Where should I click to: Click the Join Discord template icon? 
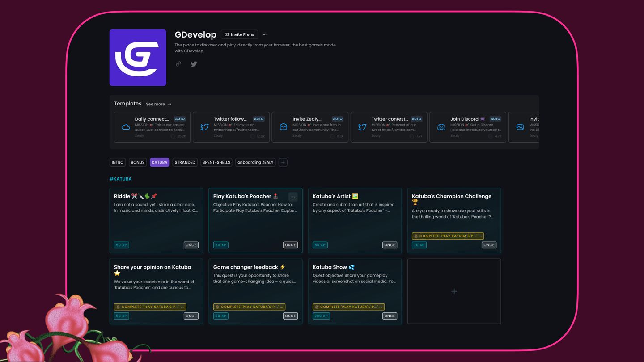(441, 127)
